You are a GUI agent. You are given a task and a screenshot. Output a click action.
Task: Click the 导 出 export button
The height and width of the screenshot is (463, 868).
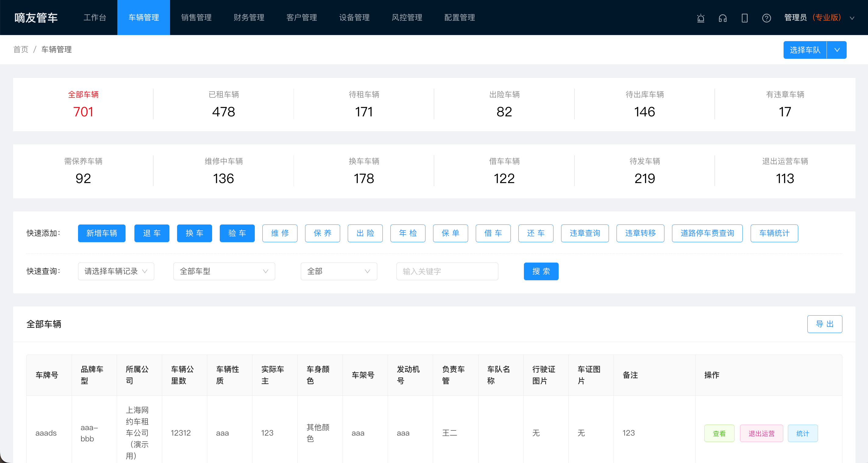pos(824,323)
